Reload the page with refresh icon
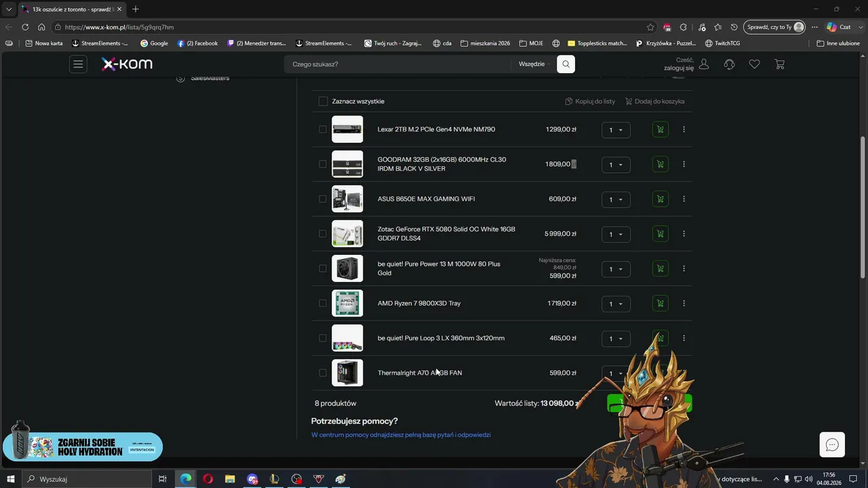868x488 pixels. 25,27
